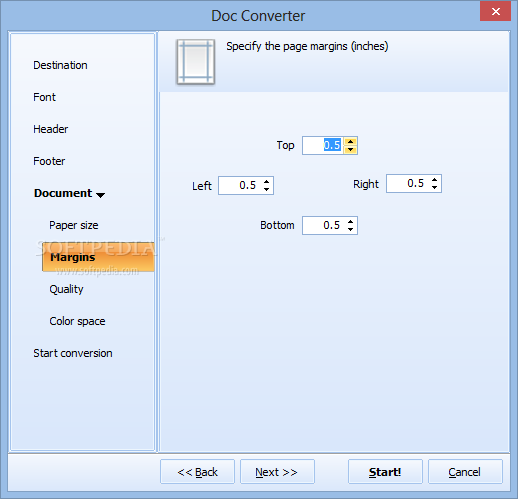Open the Header settings page
518x499 pixels.
coord(51,129)
